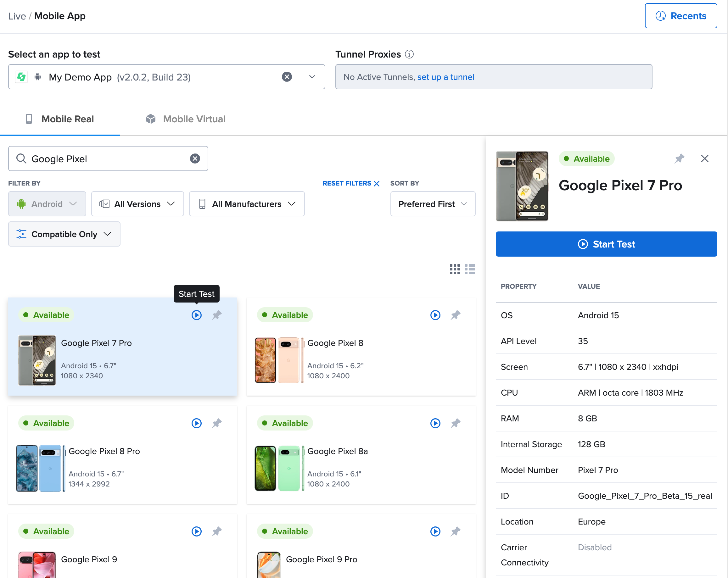Click the Google Pixel 9 thumbnail
The height and width of the screenshot is (578, 728).
37,564
